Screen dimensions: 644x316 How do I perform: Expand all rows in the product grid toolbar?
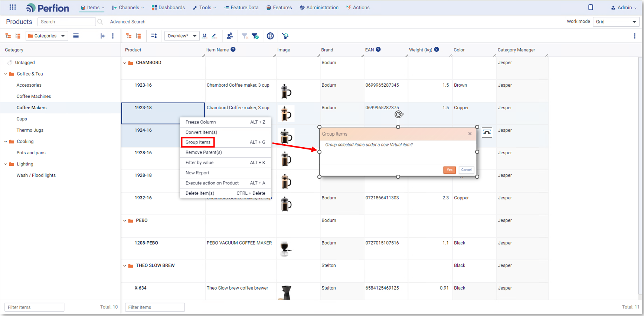point(129,36)
